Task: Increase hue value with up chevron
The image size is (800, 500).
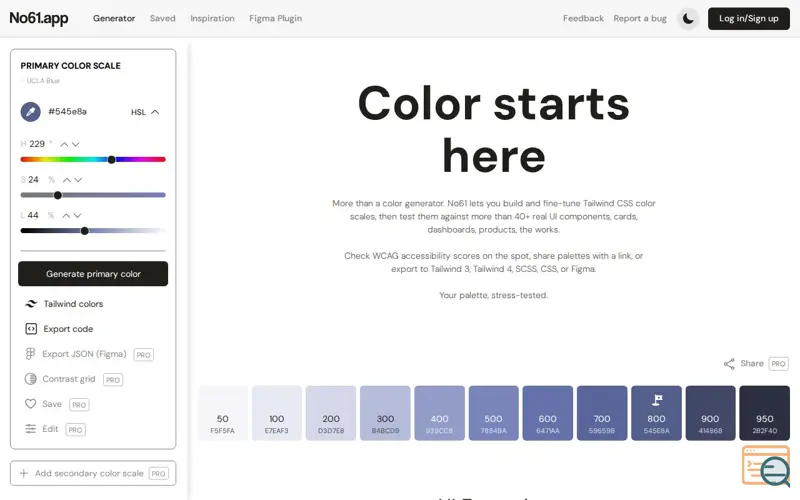Action: pyautogui.click(x=64, y=144)
